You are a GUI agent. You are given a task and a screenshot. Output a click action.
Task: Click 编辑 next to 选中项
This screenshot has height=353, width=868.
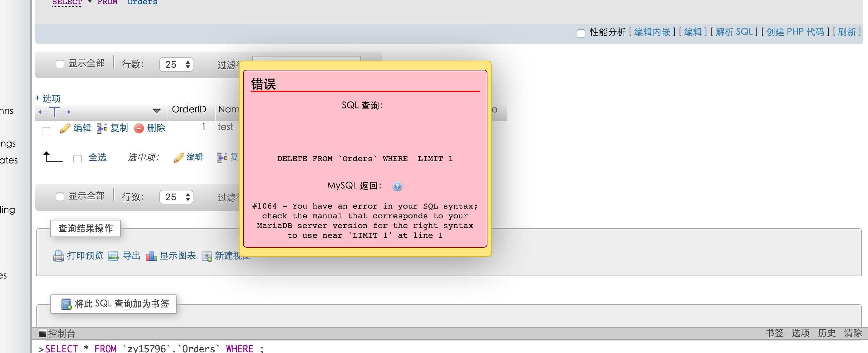(195, 157)
